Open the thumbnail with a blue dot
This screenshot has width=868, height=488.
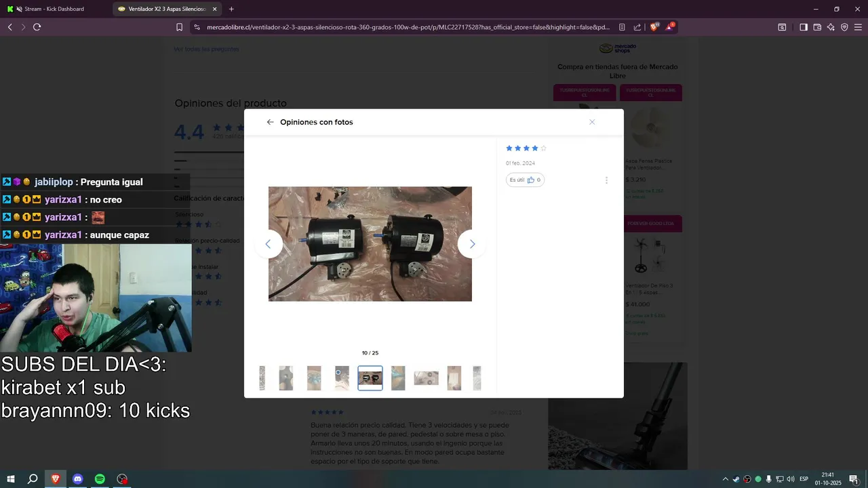tap(342, 378)
